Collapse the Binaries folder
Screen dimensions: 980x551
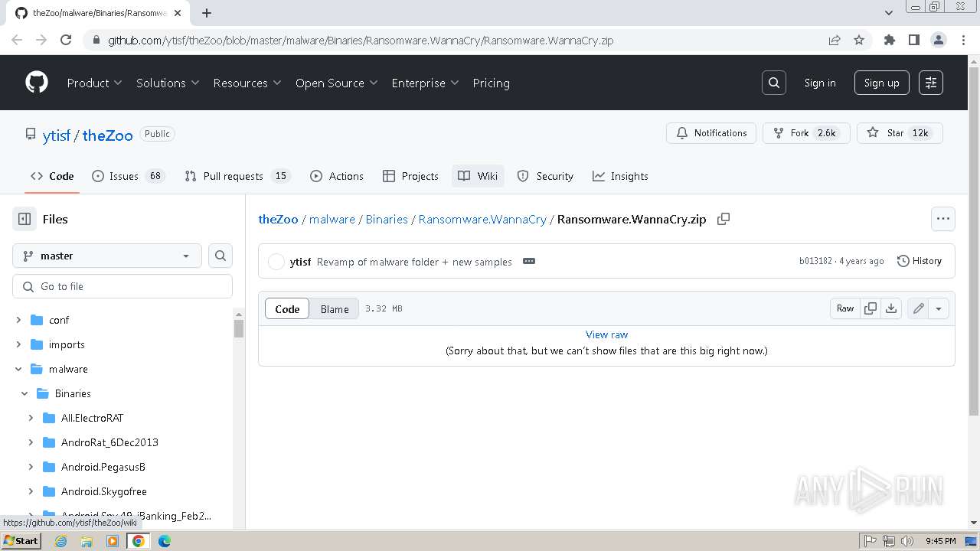pos(24,393)
